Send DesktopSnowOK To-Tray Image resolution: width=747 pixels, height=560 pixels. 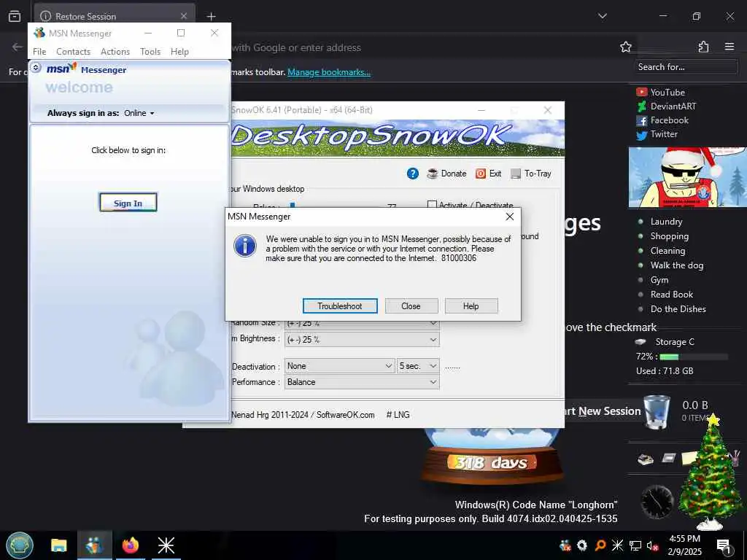[x=531, y=174]
